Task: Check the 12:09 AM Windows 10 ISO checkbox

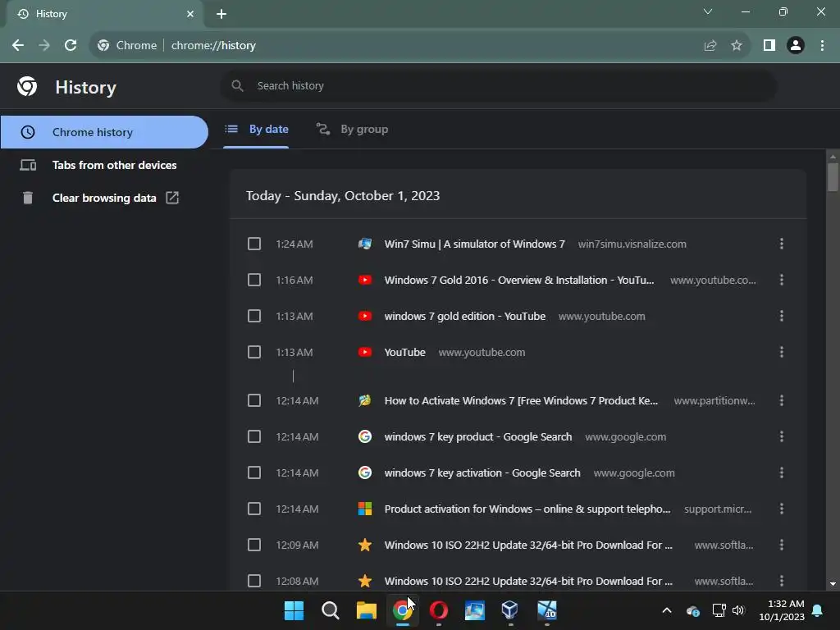Action: pyautogui.click(x=254, y=545)
